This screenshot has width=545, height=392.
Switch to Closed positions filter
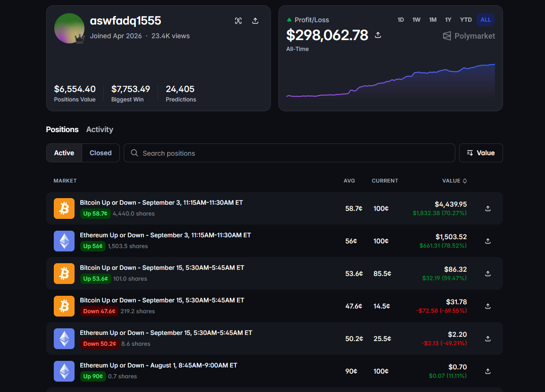pyautogui.click(x=101, y=153)
